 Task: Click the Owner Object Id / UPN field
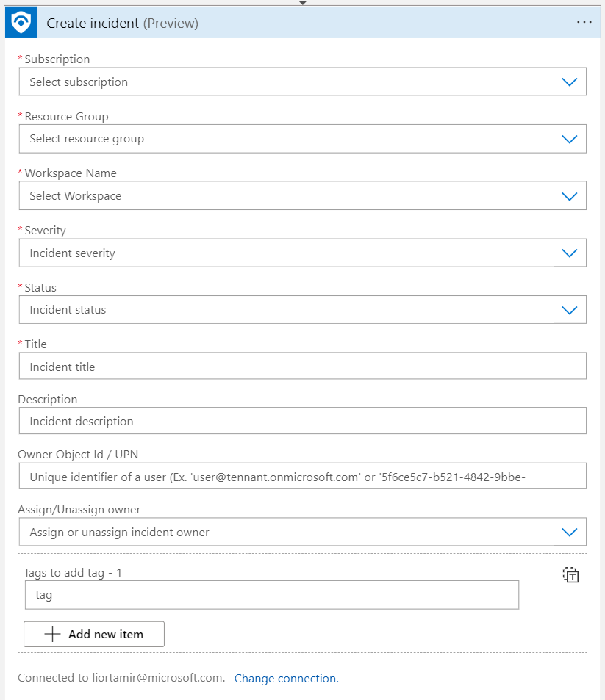pos(302,477)
